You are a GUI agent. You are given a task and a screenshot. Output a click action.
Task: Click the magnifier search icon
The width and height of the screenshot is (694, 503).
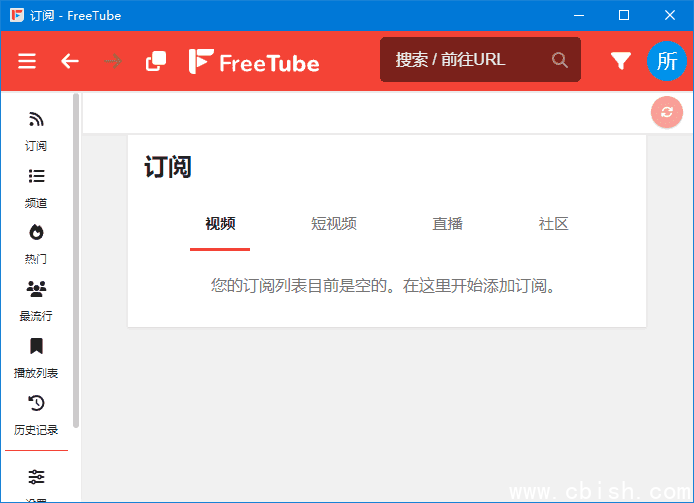(560, 60)
